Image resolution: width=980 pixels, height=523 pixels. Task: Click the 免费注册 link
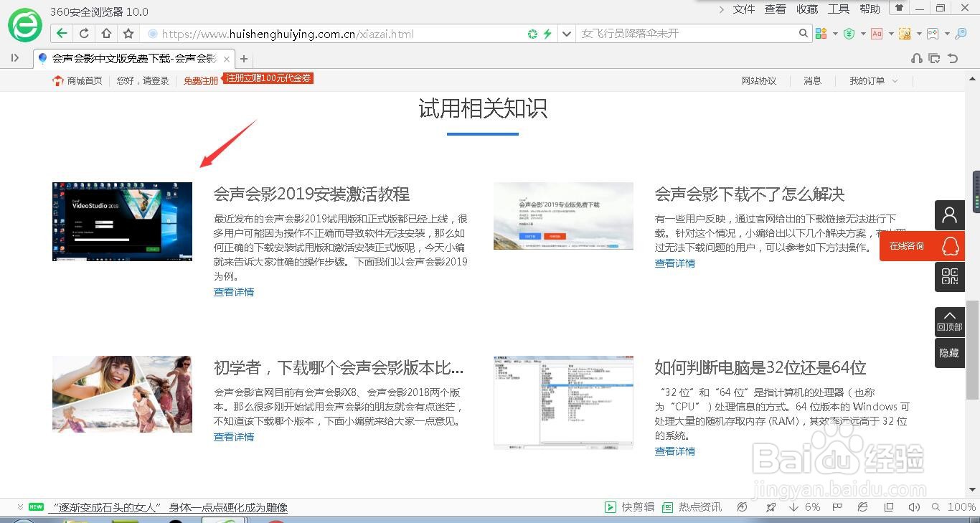[201, 81]
